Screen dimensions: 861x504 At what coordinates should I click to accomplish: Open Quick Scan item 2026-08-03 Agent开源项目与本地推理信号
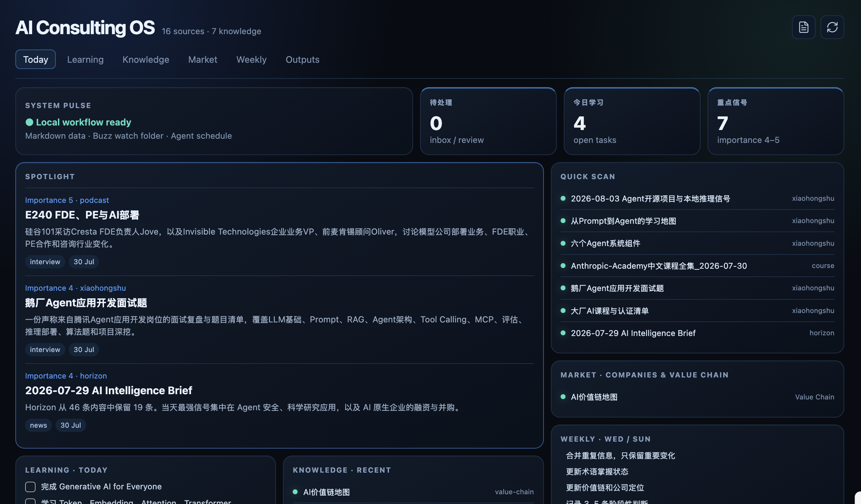697,199
